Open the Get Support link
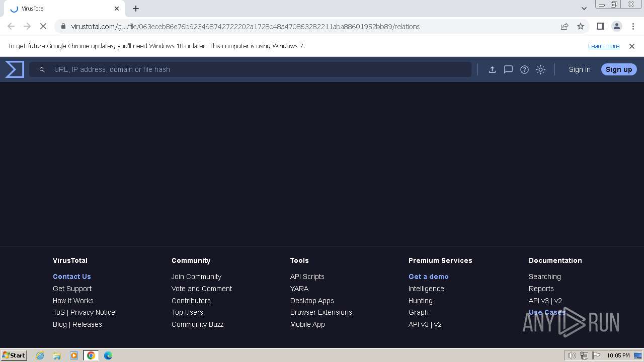This screenshot has width=644, height=362. pyautogui.click(x=72, y=289)
